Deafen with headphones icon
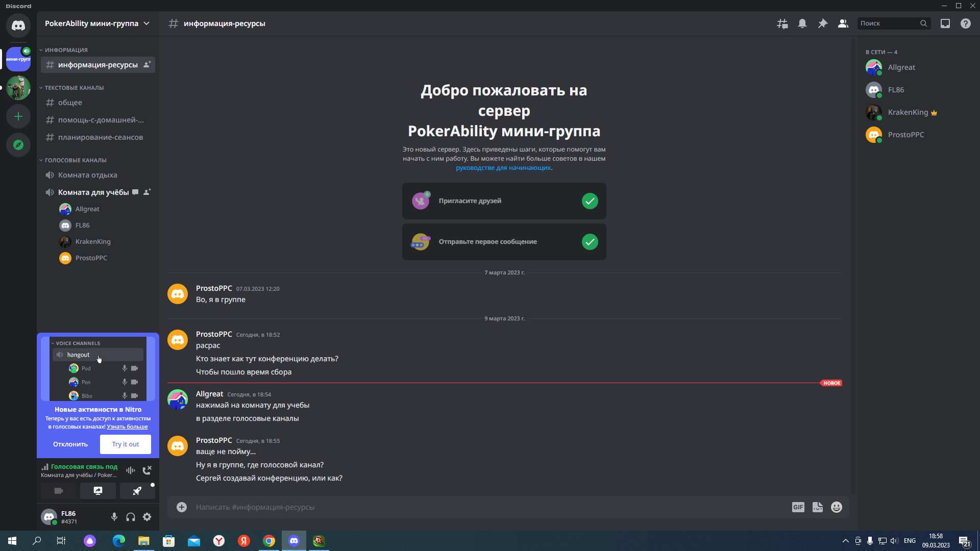 click(131, 517)
